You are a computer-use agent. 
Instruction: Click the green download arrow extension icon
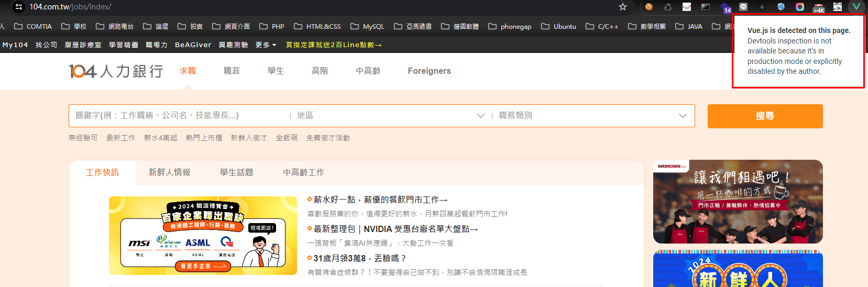click(762, 7)
